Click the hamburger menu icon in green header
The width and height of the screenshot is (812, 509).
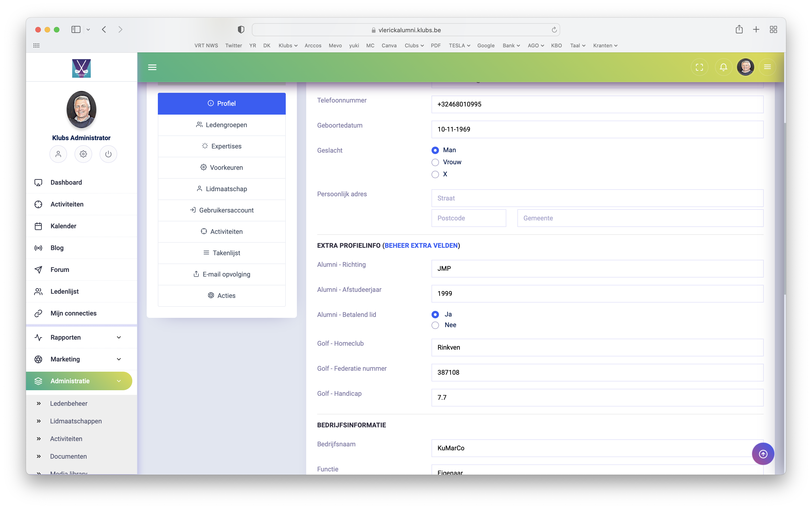pyautogui.click(x=152, y=67)
